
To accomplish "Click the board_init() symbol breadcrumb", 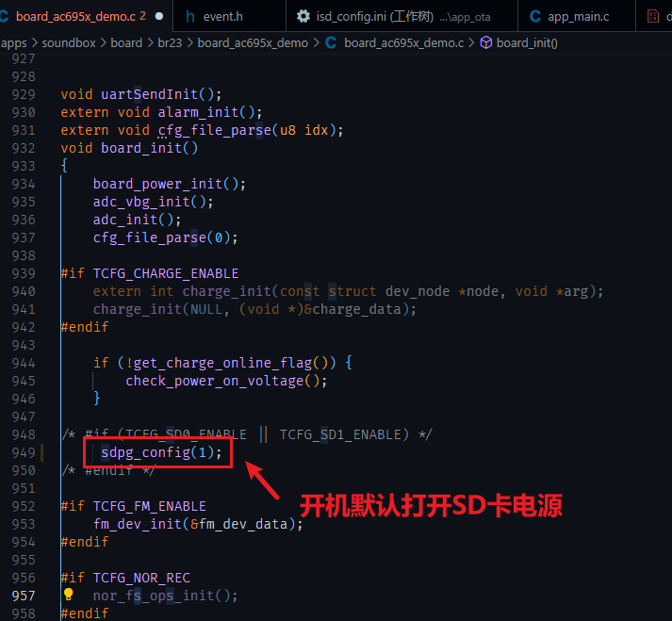I will coord(527,42).
